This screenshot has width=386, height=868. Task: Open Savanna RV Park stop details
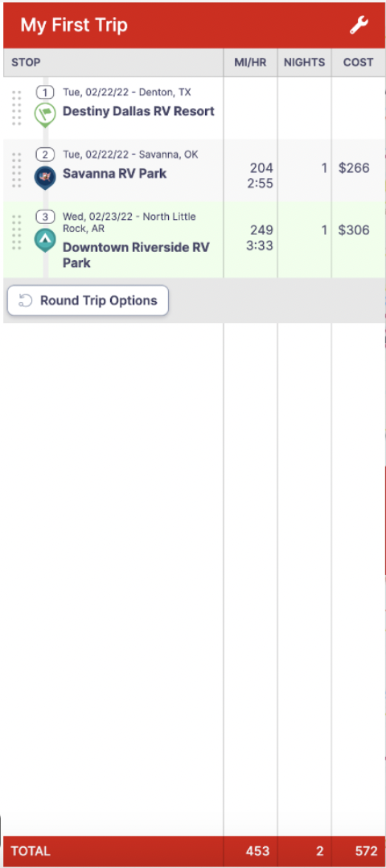[x=114, y=174]
